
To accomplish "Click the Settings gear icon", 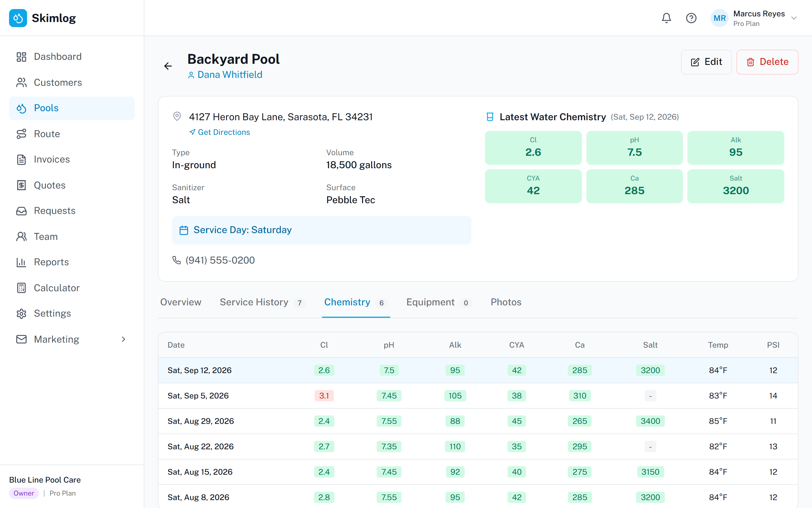I will (21, 314).
